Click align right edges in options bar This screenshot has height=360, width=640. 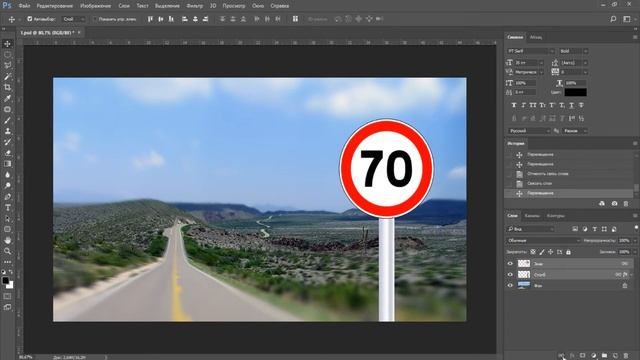[205, 19]
